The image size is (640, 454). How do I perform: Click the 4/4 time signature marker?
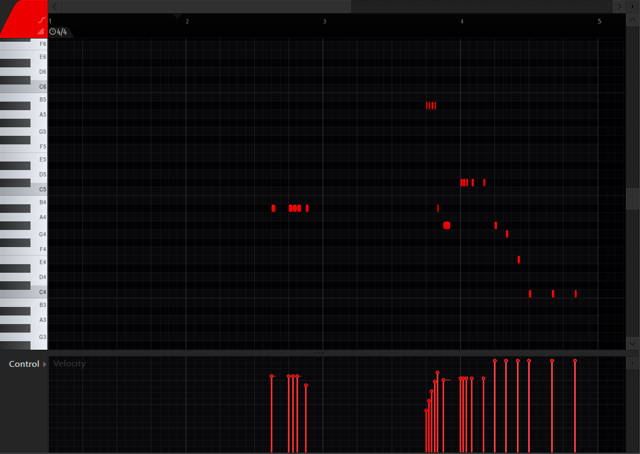62,32
